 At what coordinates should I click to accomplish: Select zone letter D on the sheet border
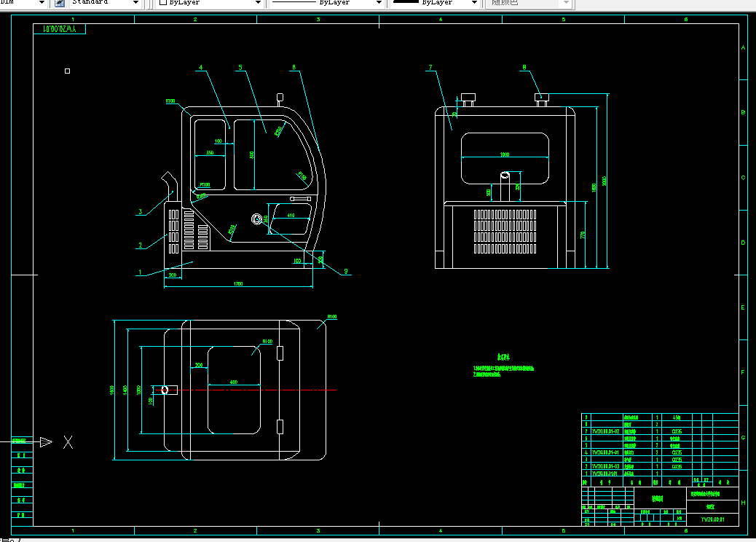(x=743, y=243)
